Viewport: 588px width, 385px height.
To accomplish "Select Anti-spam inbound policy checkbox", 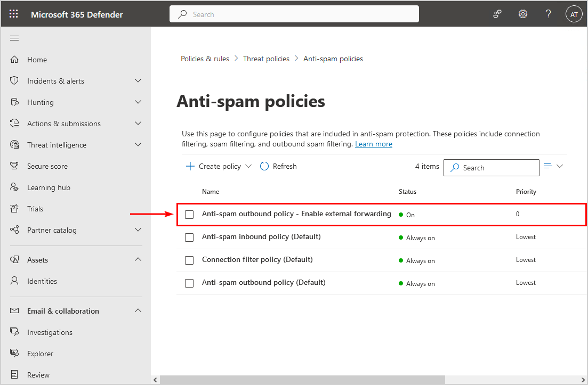I will point(189,237).
